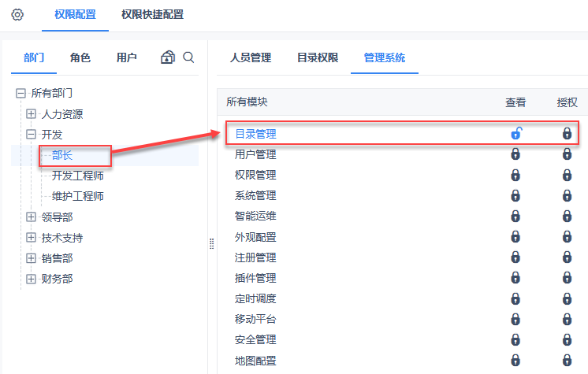This screenshot has height=374, width=588.
Task: Open the search magnifier in department panel
Action: click(x=188, y=57)
